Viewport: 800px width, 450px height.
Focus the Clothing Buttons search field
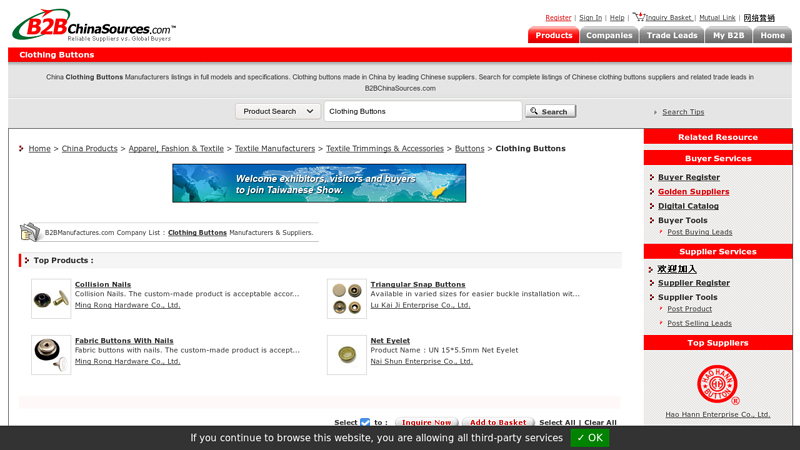click(x=422, y=111)
